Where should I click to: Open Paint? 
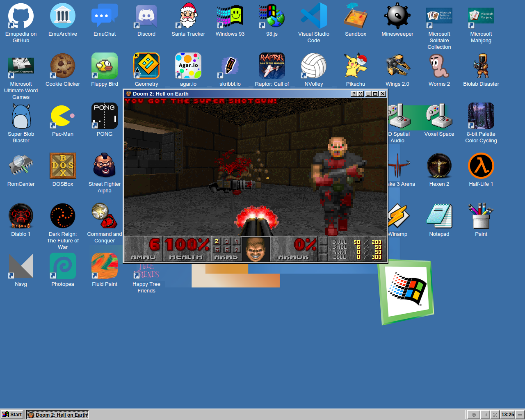[481, 216]
